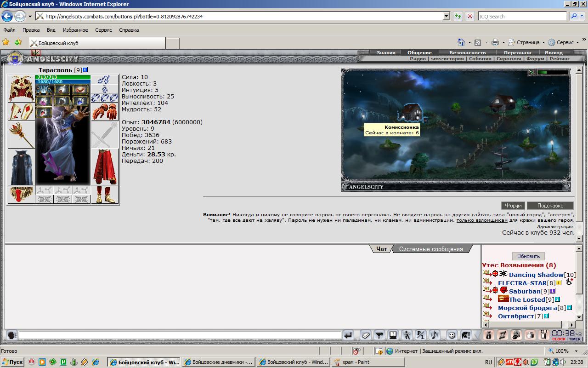
Task: Click the speech face icon left of chat input
Action: (x=12, y=335)
